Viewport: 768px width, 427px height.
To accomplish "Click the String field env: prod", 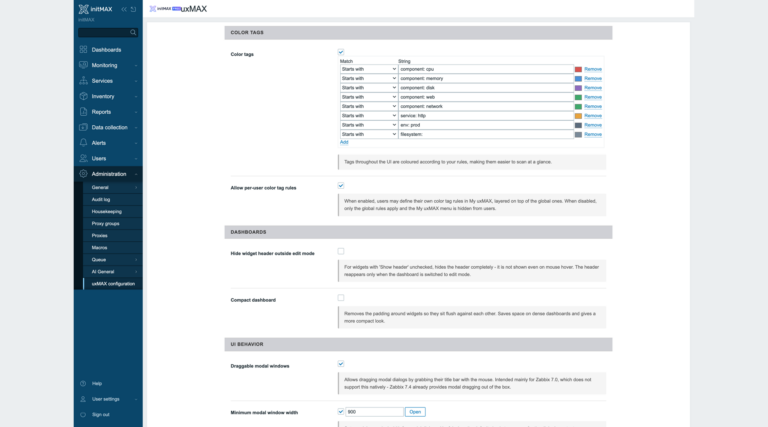I will [486, 125].
